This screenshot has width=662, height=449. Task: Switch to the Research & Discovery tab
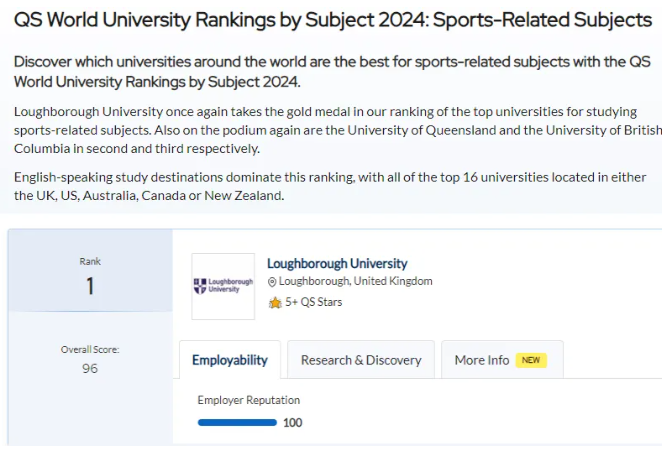click(x=361, y=360)
